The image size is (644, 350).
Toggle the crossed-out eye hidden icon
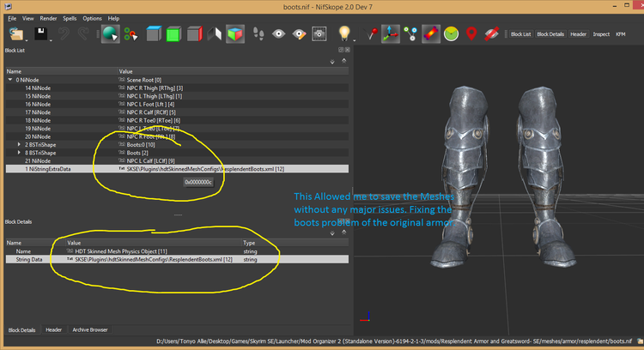(x=492, y=33)
